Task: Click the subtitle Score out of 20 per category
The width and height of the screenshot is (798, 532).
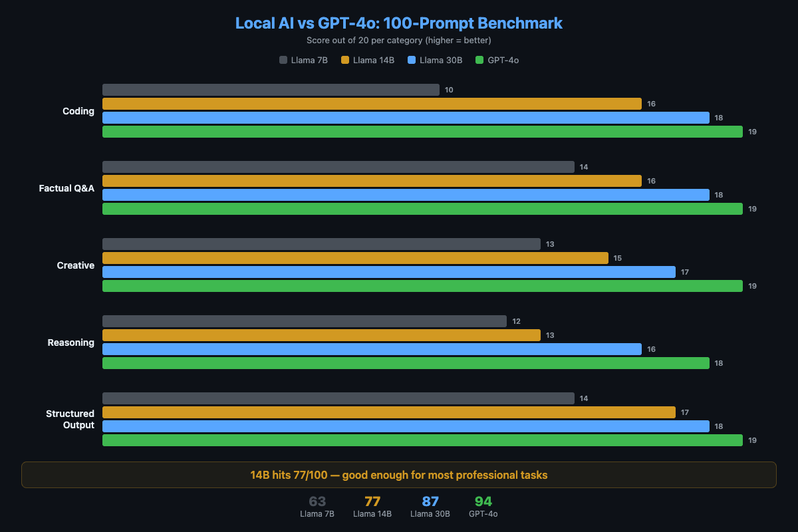Action: [x=399, y=40]
